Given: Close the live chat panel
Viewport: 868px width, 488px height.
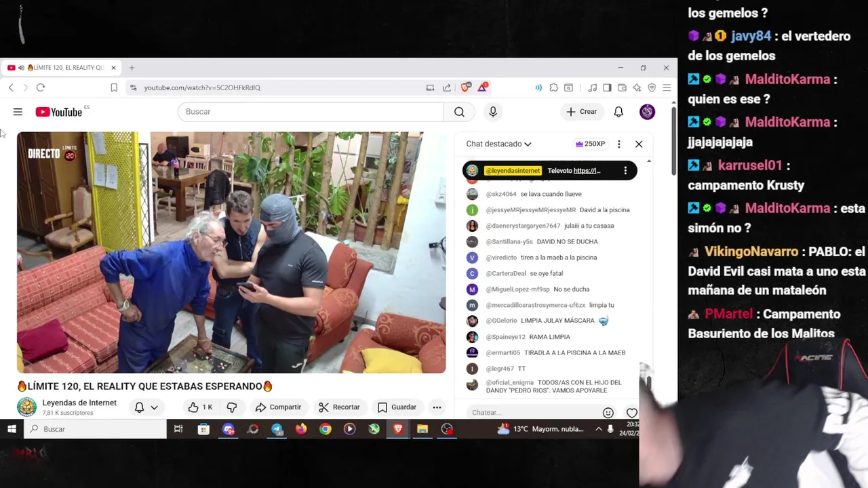Looking at the screenshot, I should pyautogui.click(x=639, y=144).
